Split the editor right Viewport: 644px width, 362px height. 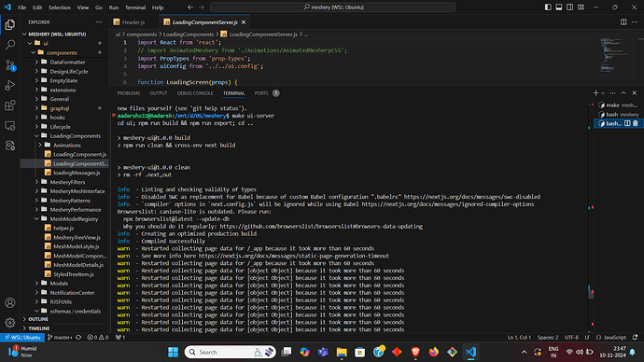pos(623,22)
